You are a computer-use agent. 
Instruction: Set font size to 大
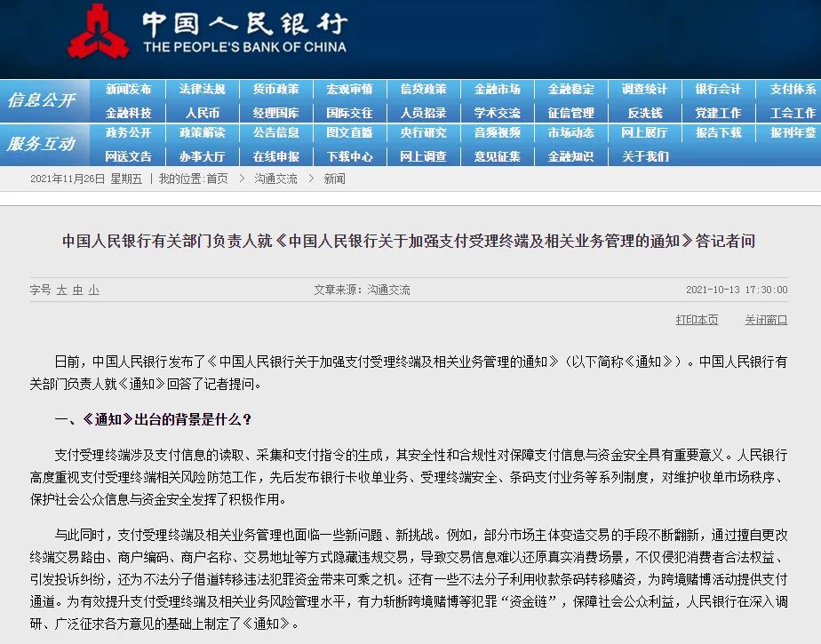point(62,290)
